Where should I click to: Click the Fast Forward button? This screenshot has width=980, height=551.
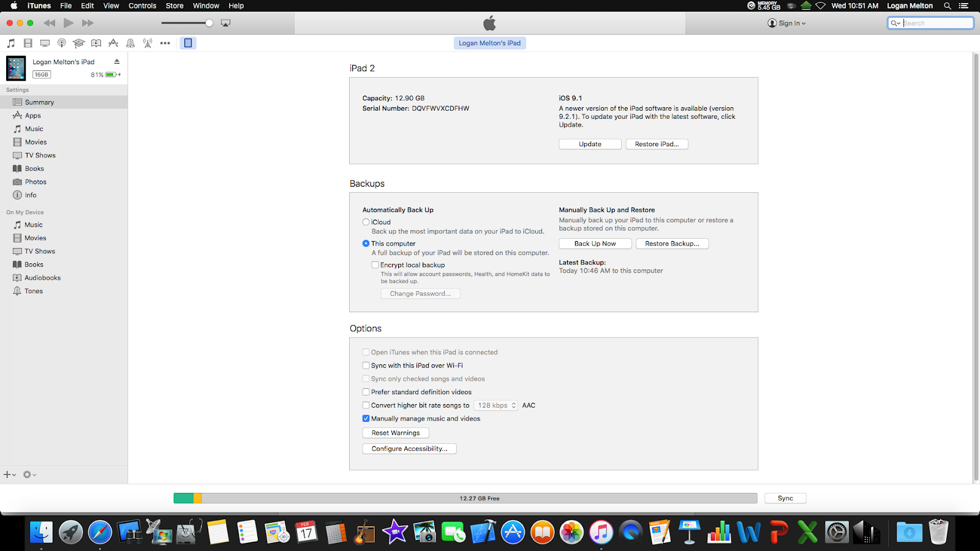click(x=88, y=23)
